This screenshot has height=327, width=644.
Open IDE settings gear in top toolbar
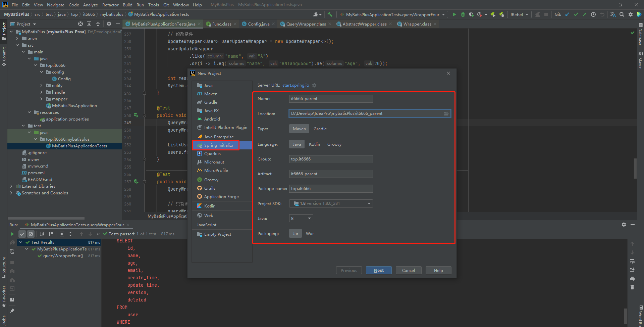click(x=631, y=14)
